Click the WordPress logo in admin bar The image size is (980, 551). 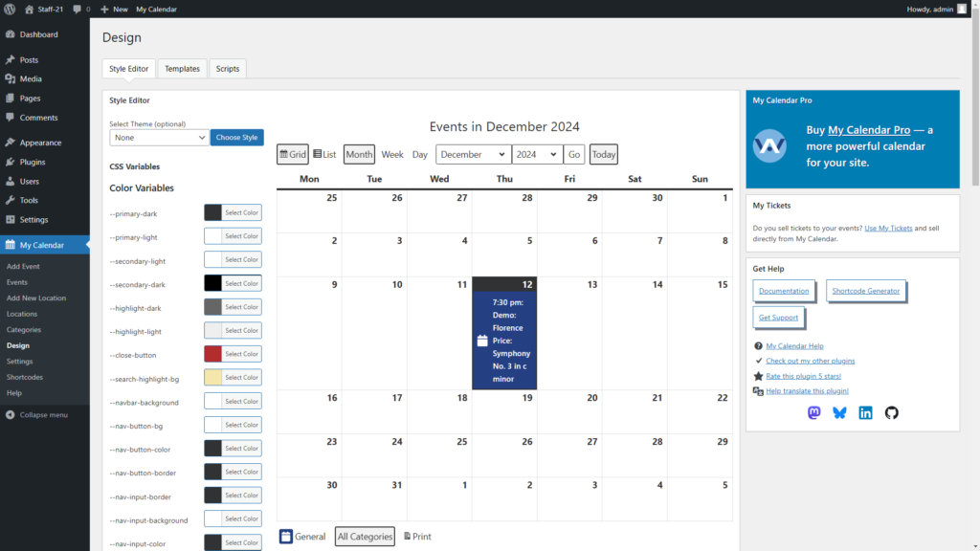coord(10,9)
